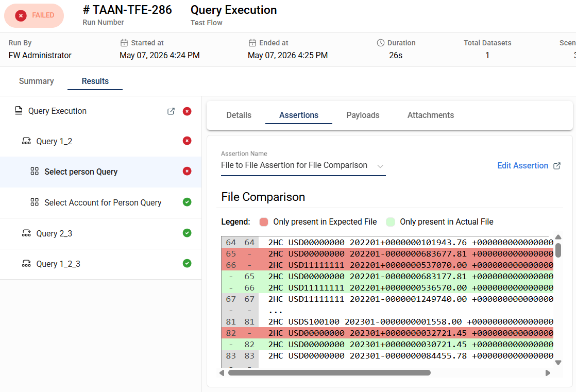Click the scroll down arrow in comparison view
Image resolution: width=576 pixels, height=392 pixels.
tap(558, 363)
